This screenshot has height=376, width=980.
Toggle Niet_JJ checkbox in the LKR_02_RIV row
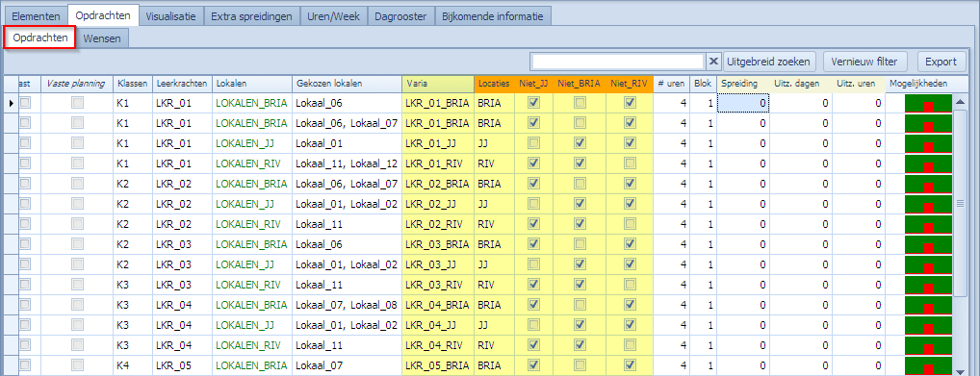pyautogui.click(x=533, y=224)
